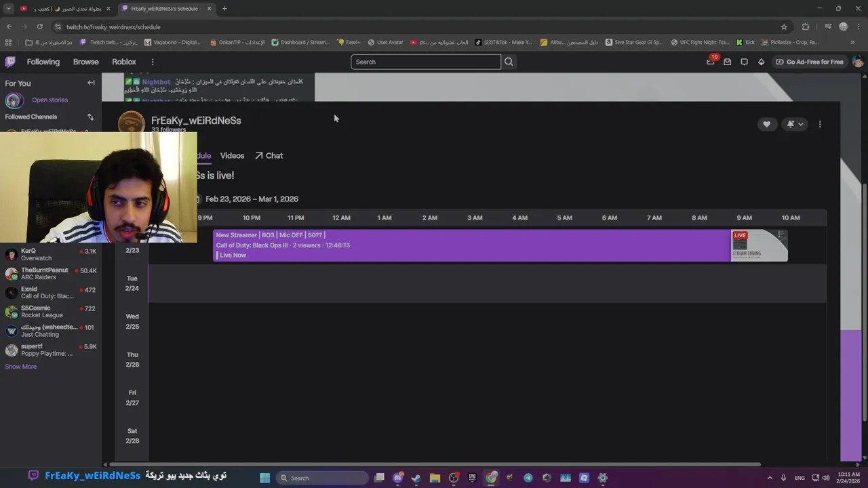The height and width of the screenshot is (488, 868).
Task: Click Go Ad-Free for Free button
Action: pyautogui.click(x=809, y=62)
